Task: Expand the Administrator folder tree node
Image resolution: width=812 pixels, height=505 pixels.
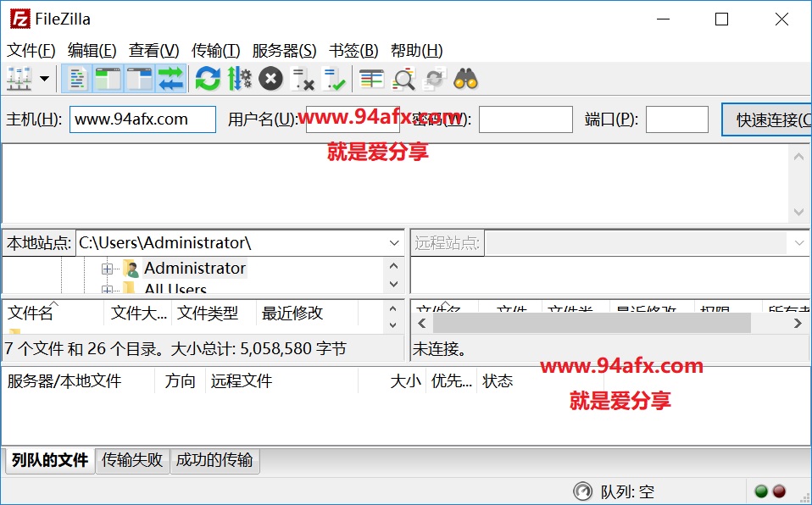Action: 107,269
